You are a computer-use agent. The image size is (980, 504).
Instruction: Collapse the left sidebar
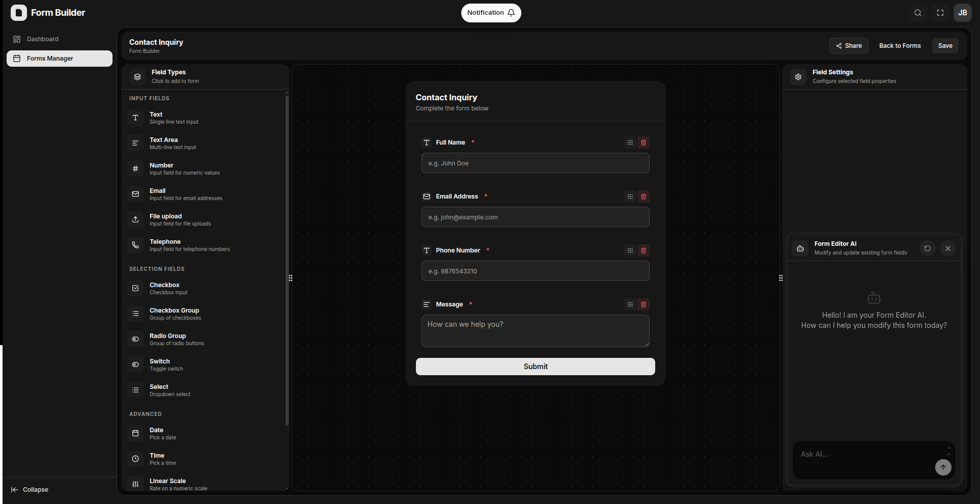point(30,490)
